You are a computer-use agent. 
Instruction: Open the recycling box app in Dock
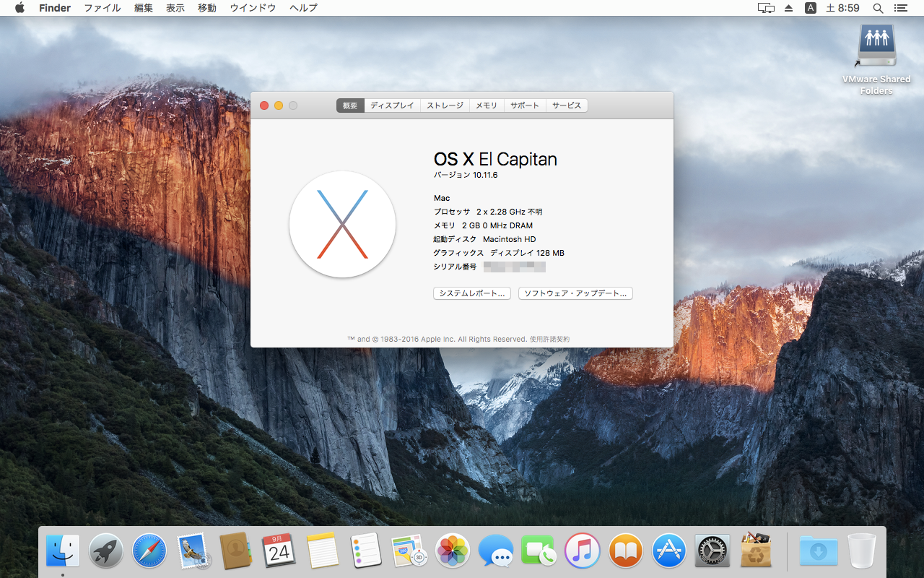(x=756, y=551)
